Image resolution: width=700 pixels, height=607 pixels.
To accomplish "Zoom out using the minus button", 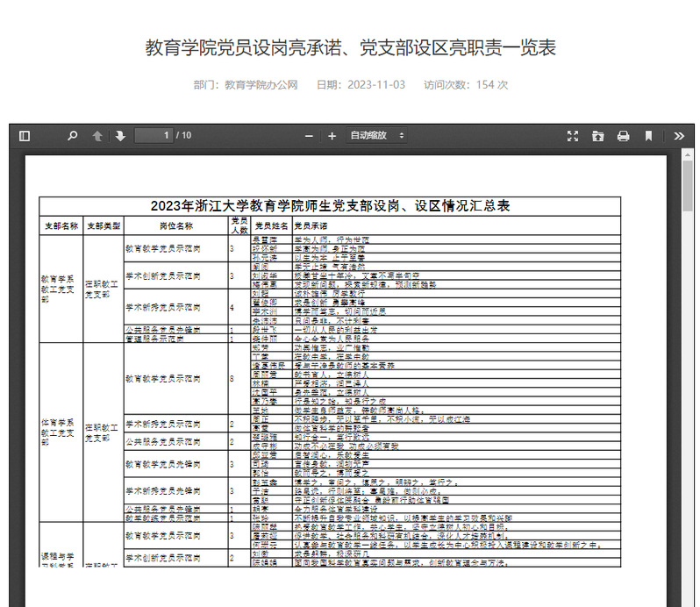I will (x=309, y=136).
